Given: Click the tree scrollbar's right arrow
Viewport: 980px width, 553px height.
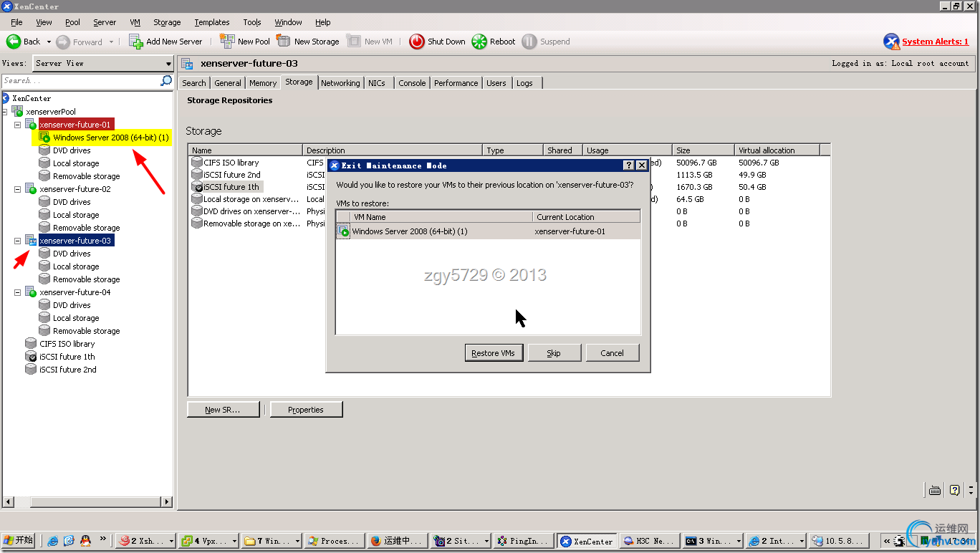Looking at the screenshot, I should point(167,502).
